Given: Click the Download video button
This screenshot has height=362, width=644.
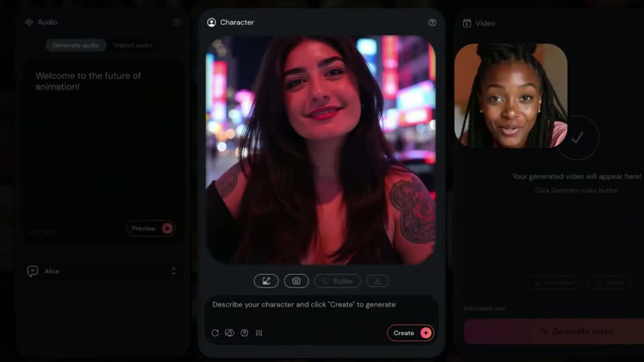Looking at the screenshot, I should (554, 282).
